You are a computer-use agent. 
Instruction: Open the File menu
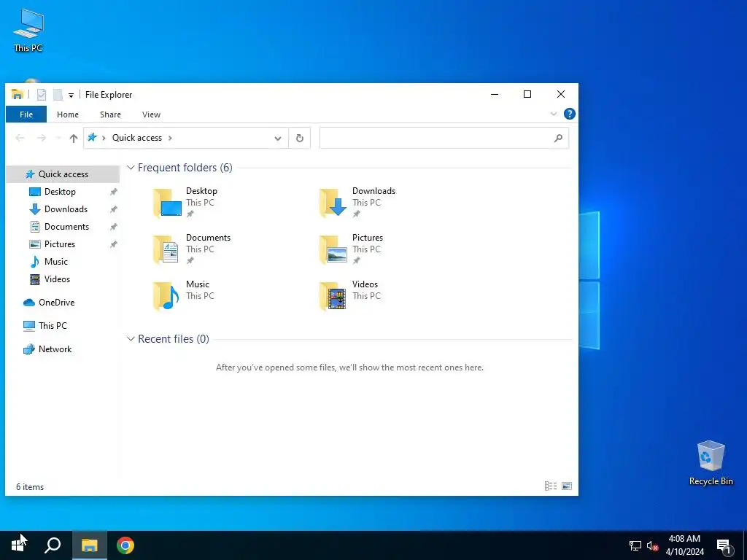coord(26,114)
